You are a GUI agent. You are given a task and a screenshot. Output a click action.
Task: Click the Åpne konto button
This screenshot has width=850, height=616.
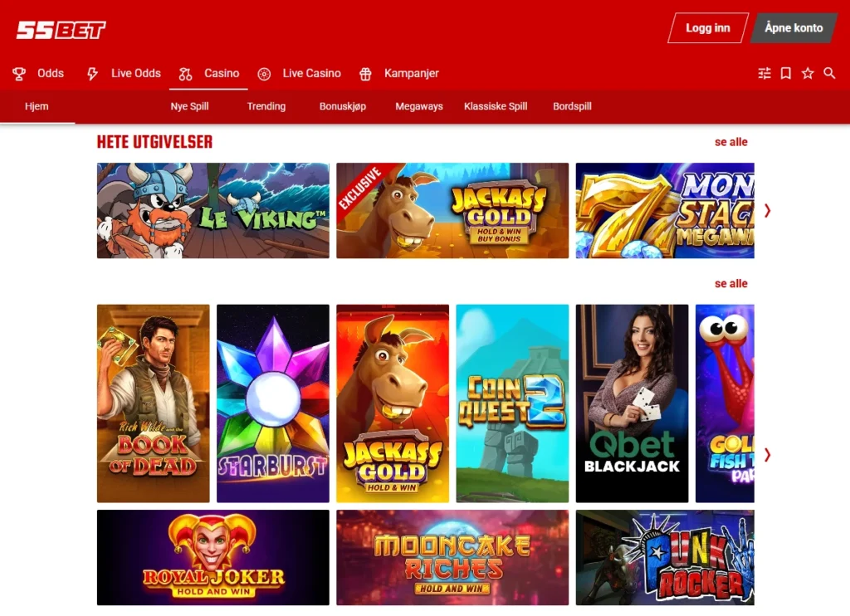[794, 27]
